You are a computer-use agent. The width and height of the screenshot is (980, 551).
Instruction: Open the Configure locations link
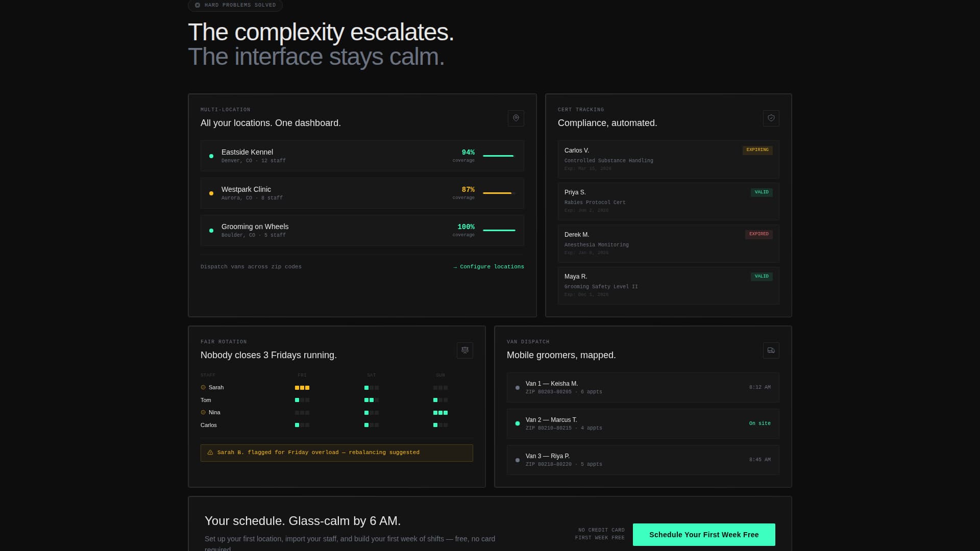[488, 267]
